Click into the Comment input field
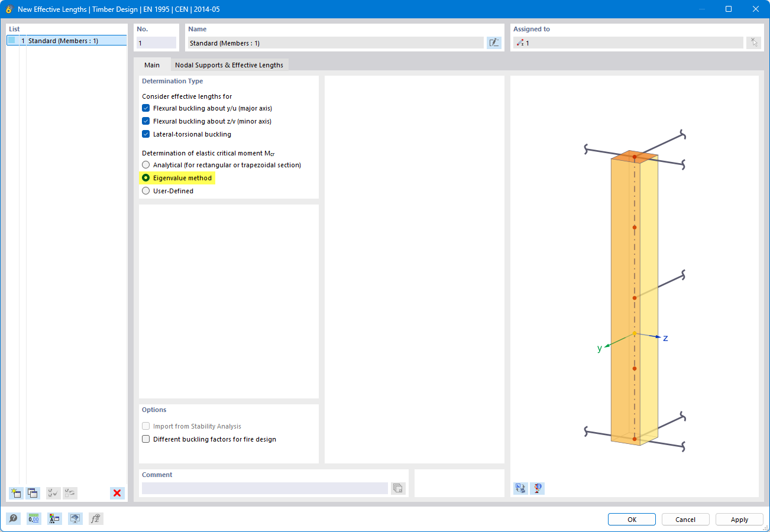 click(265, 488)
